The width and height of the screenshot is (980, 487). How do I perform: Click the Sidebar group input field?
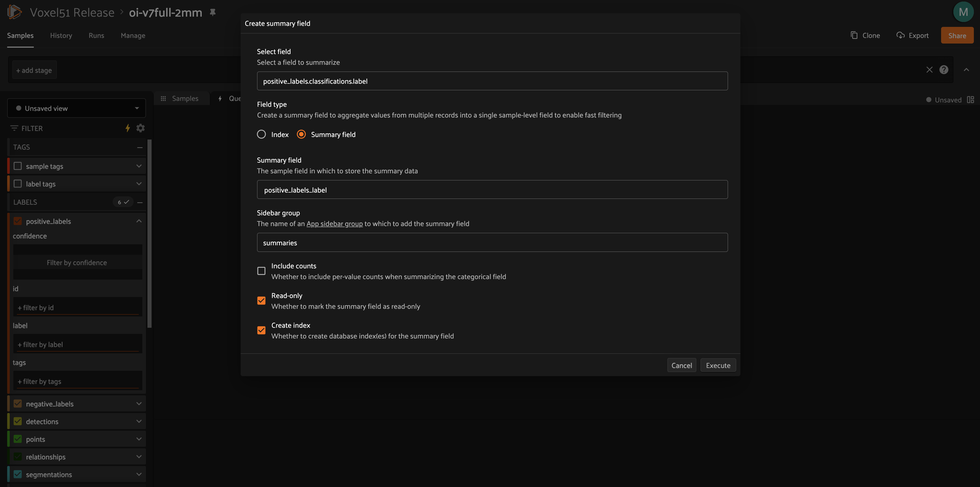coord(492,242)
